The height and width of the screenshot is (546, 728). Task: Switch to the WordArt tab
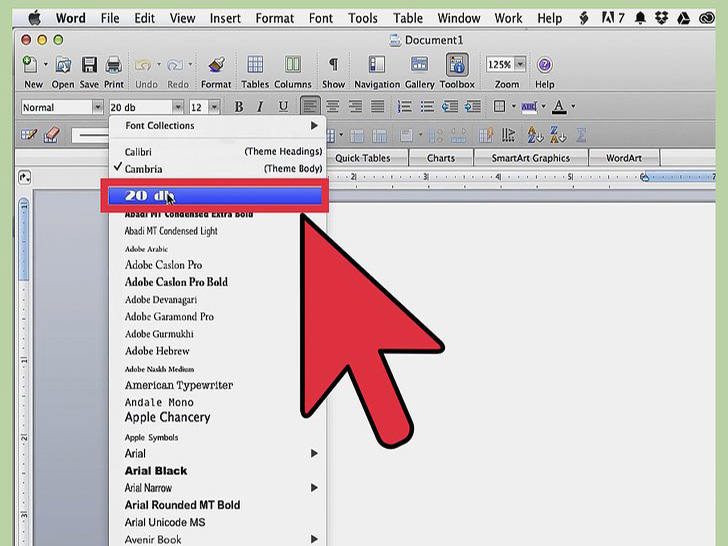click(624, 158)
